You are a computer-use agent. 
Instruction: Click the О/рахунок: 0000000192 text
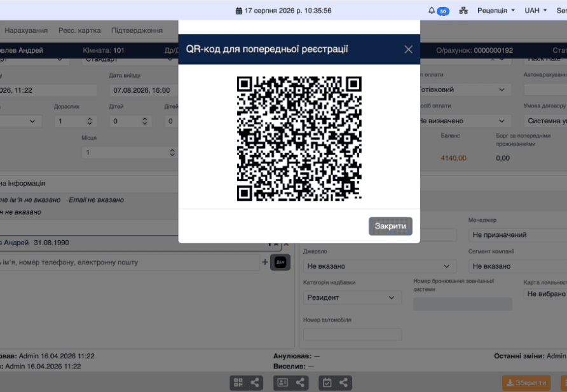[474, 50]
